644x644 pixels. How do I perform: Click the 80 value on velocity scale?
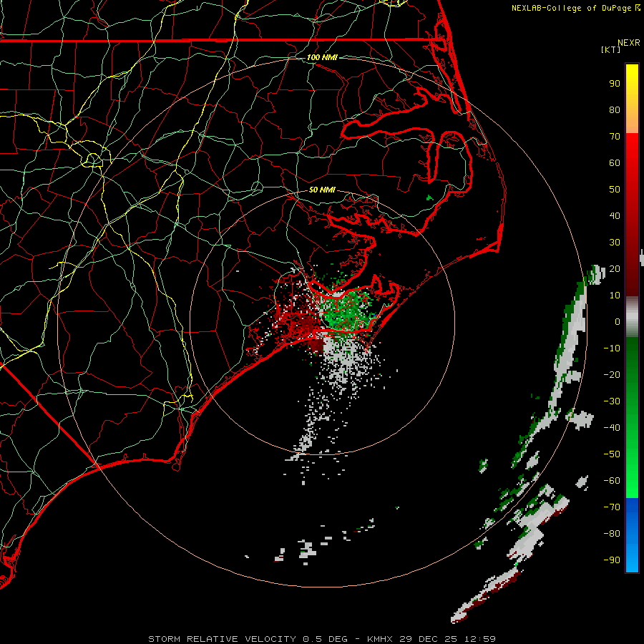pyautogui.click(x=615, y=110)
